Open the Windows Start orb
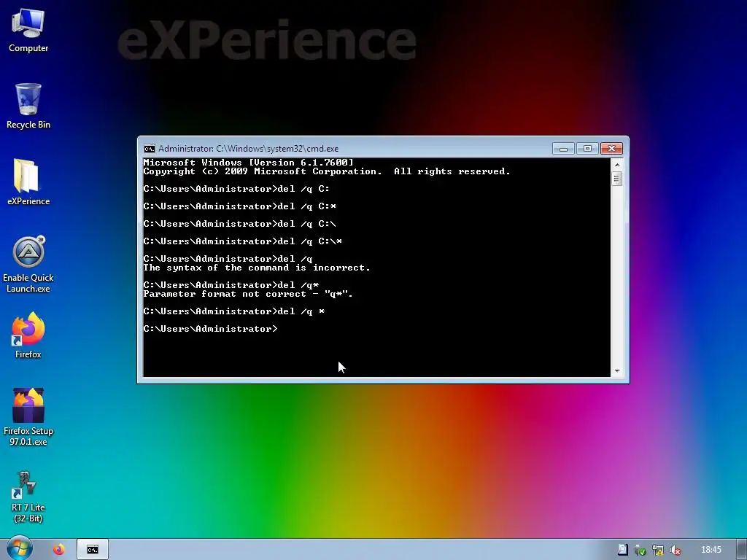The image size is (747, 560). pyautogui.click(x=20, y=548)
